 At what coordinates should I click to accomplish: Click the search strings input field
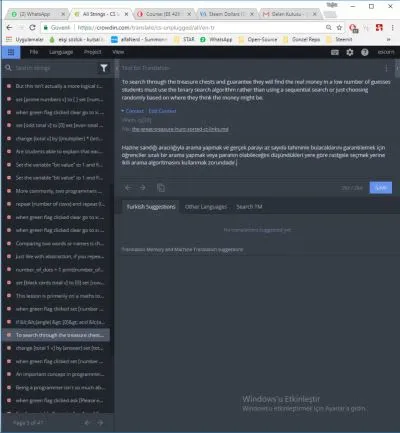click(x=55, y=68)
